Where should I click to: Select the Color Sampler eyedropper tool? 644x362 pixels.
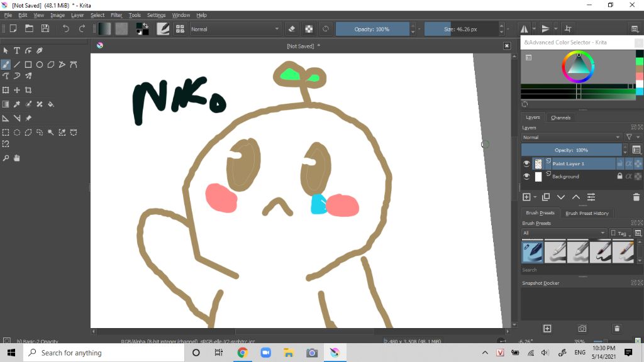tap(17, 104)
